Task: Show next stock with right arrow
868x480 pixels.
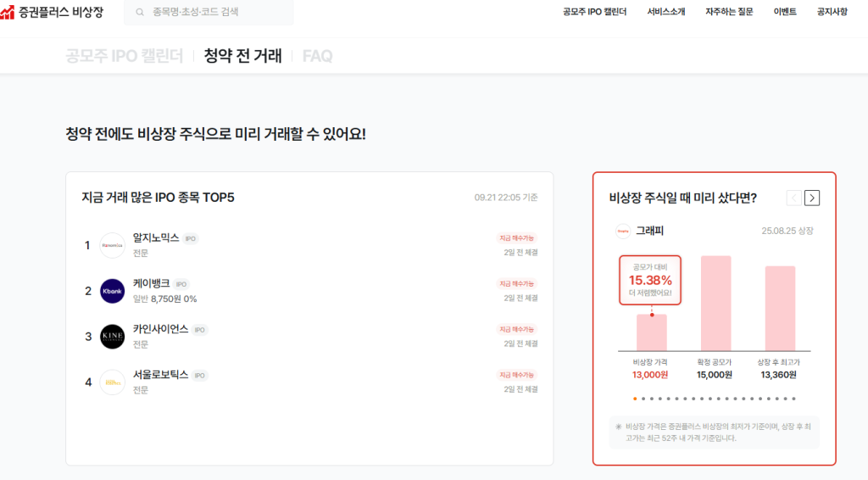Action: [x=812, y=198]
